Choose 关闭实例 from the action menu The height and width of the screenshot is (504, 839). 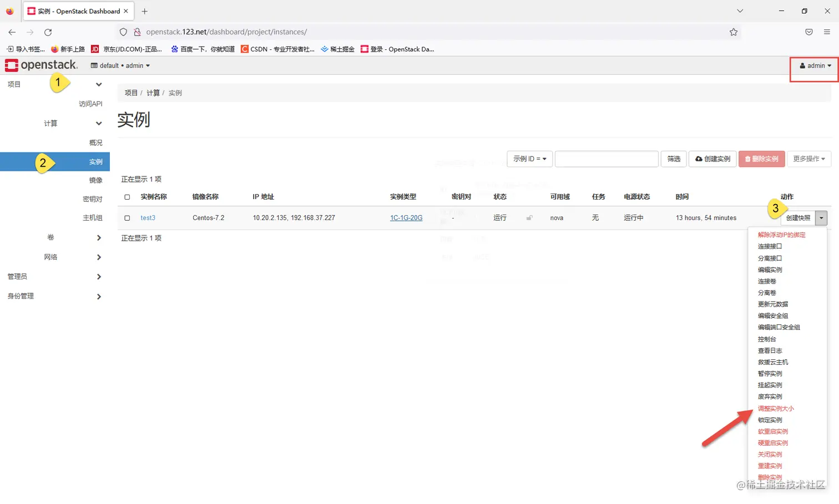770,455
